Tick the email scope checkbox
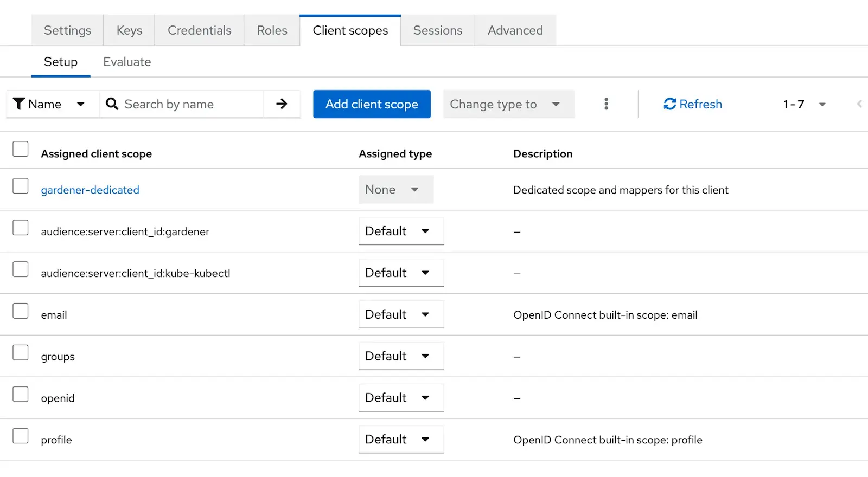This screenshot has height=477, width=868. point(21,311)
